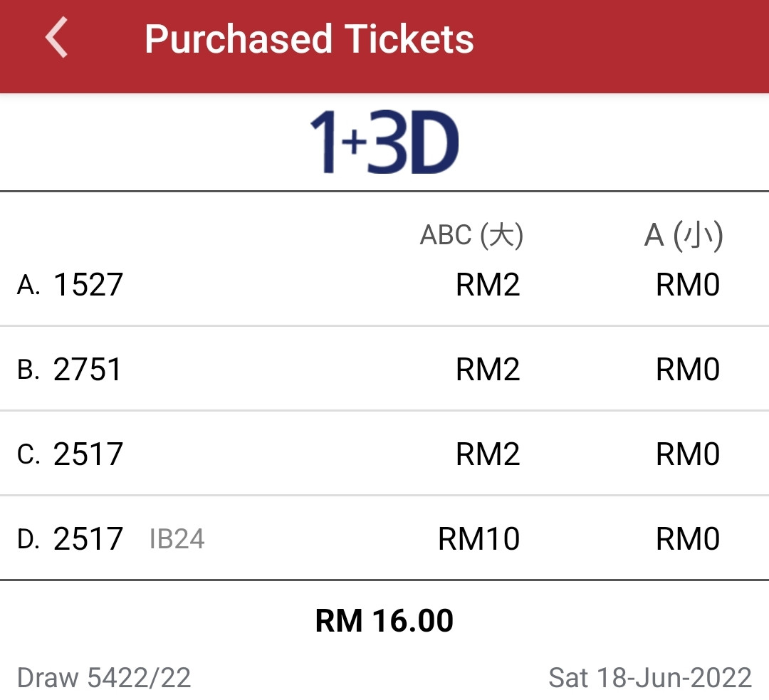Tap the 1+3D game logo

384,142
